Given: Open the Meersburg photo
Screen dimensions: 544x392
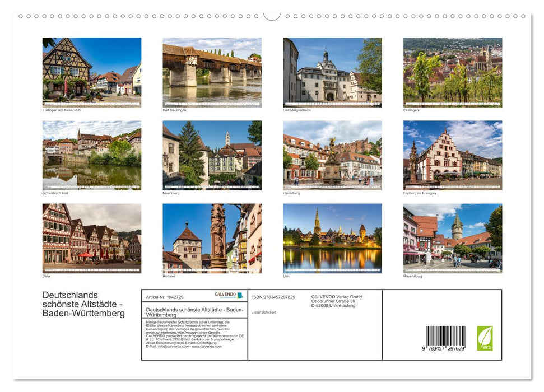Looking at the screenshot, I should [x=212, y=156].
